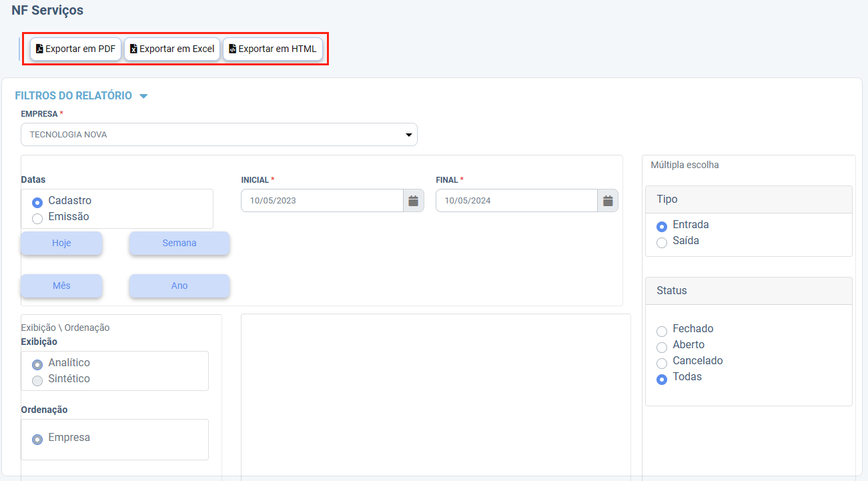Filter by Fechado status
The height and width of the screenshot is (481, 868).
click(x=662, y=331)
